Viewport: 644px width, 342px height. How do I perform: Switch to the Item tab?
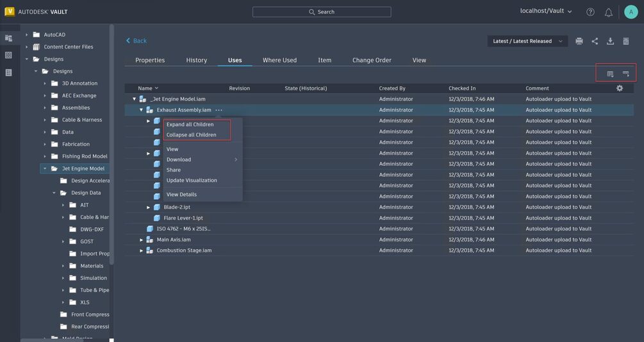tap(324, 60)
